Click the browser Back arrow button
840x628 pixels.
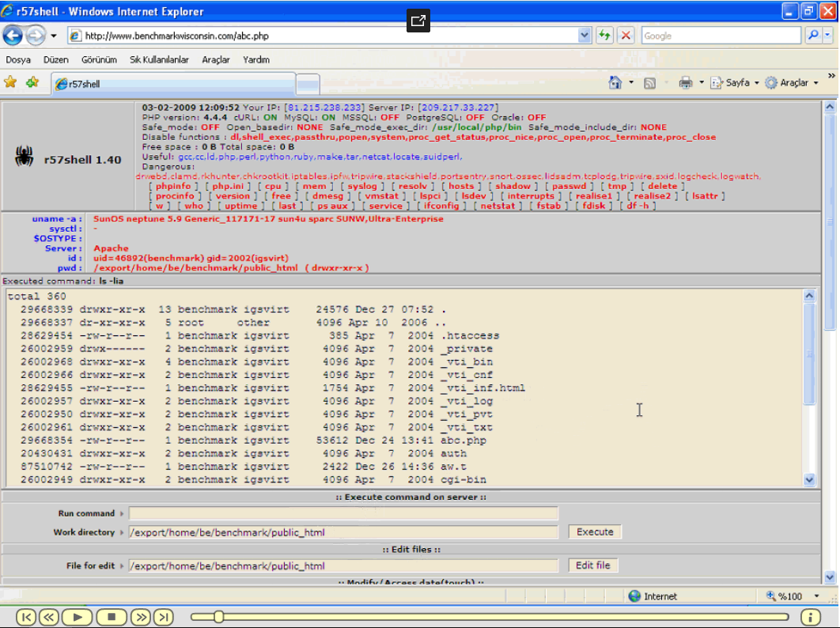[x=13, y=36]
